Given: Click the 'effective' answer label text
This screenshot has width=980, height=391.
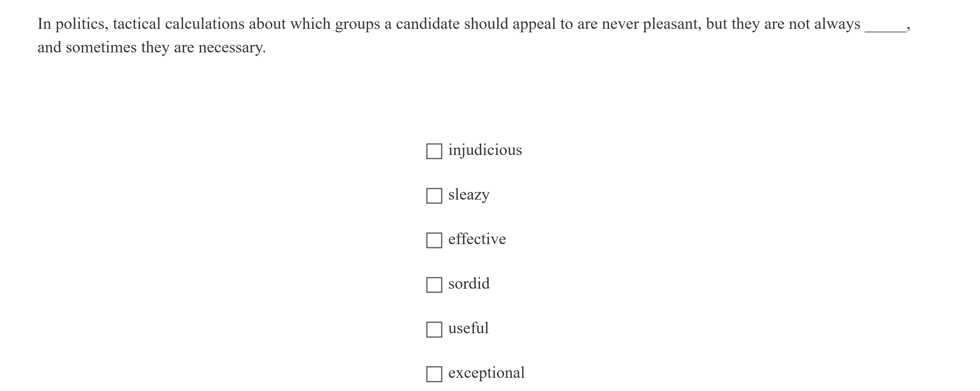Looking at the screenshot, I should coord(477,239).
